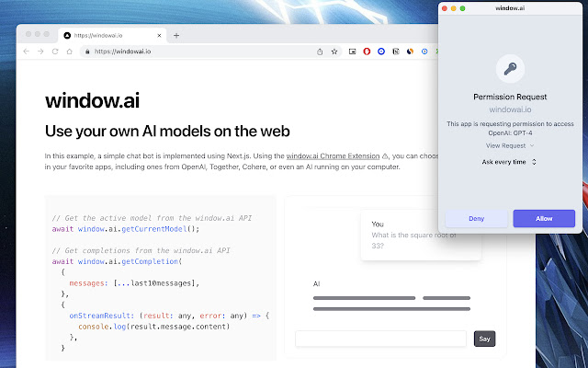Image resolution: width=588 pixels, height=368 pixels.
Task: Open the picture-in-picture extension icon
Action: coord(352,52)
